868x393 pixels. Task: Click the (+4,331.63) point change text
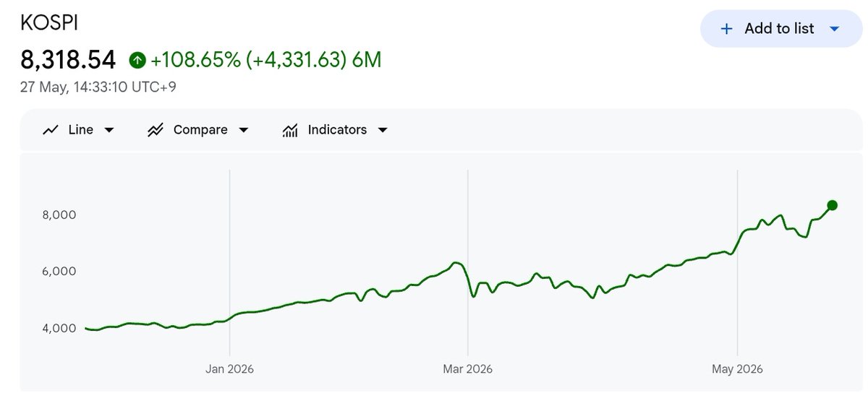click(297, 61)
